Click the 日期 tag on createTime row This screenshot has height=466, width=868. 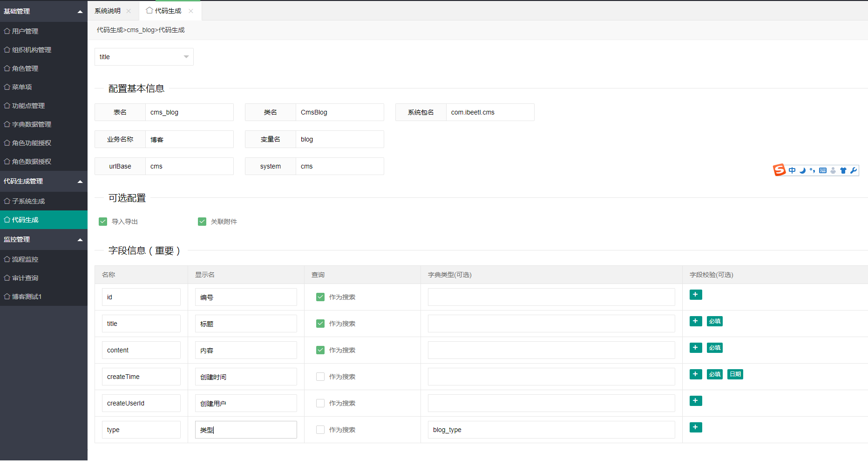point(735,374)
